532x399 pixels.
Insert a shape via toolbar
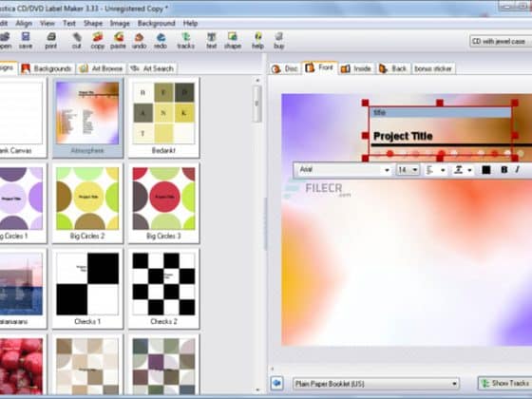(233, 40)
